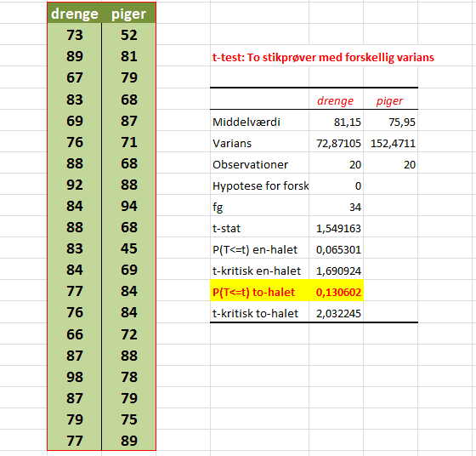Click the piger value 94 cell
The image size is (476, 456).
click(x=128, y=206)
